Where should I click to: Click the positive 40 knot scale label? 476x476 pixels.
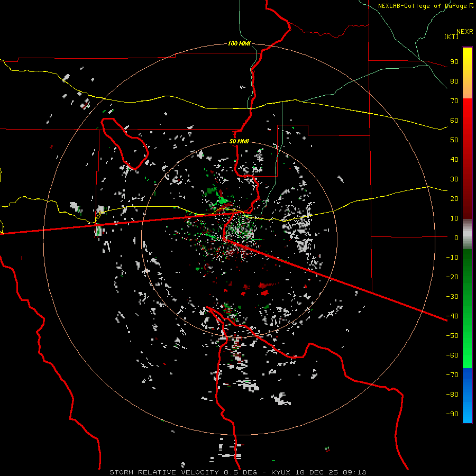(x=454, y=160)
